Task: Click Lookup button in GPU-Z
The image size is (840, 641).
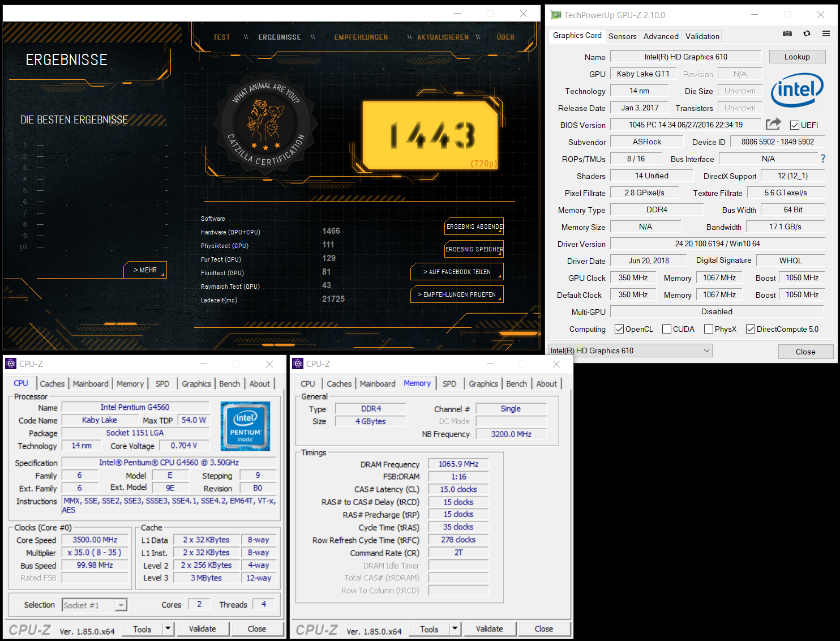Action: 797,57
